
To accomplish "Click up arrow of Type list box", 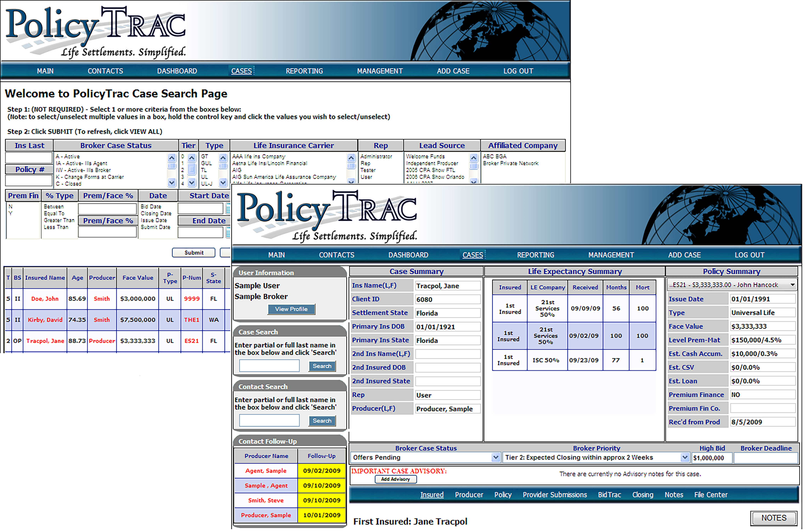I will (223, 158).
